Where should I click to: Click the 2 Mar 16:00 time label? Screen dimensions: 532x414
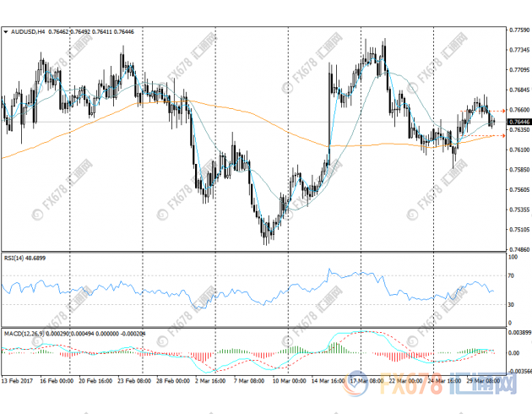pyautogui.click(x=210, y=381)
